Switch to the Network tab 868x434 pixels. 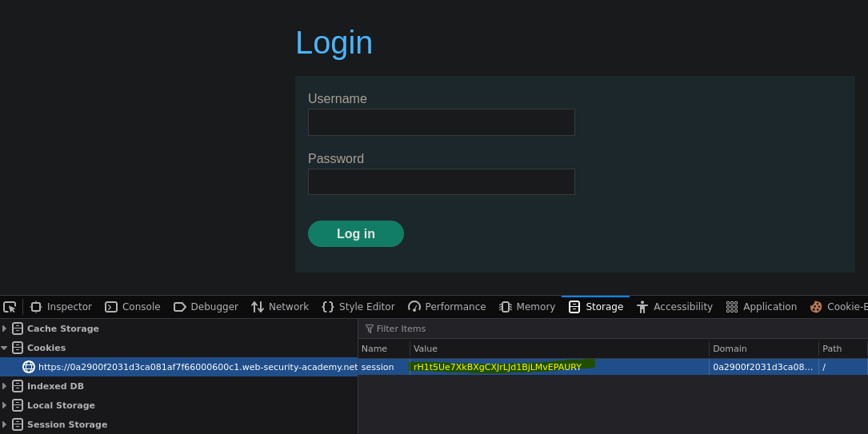pyautogui.click(x=279, y=307)
